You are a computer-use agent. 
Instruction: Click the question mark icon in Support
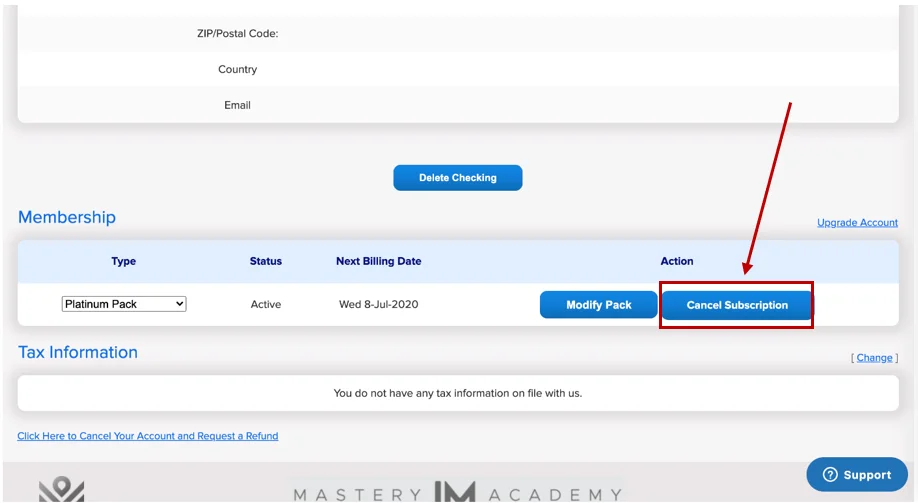(829, 475)
